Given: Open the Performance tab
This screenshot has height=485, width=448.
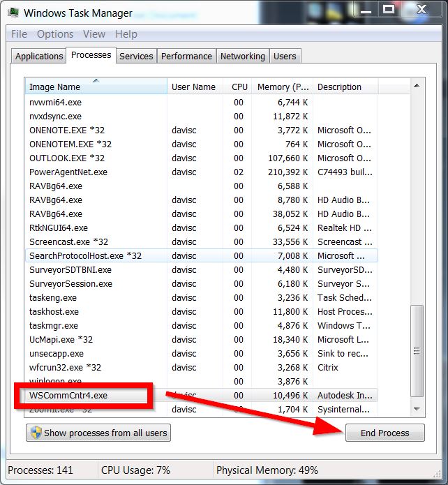Looking at the screenshot, I should [x=186, y=57].
